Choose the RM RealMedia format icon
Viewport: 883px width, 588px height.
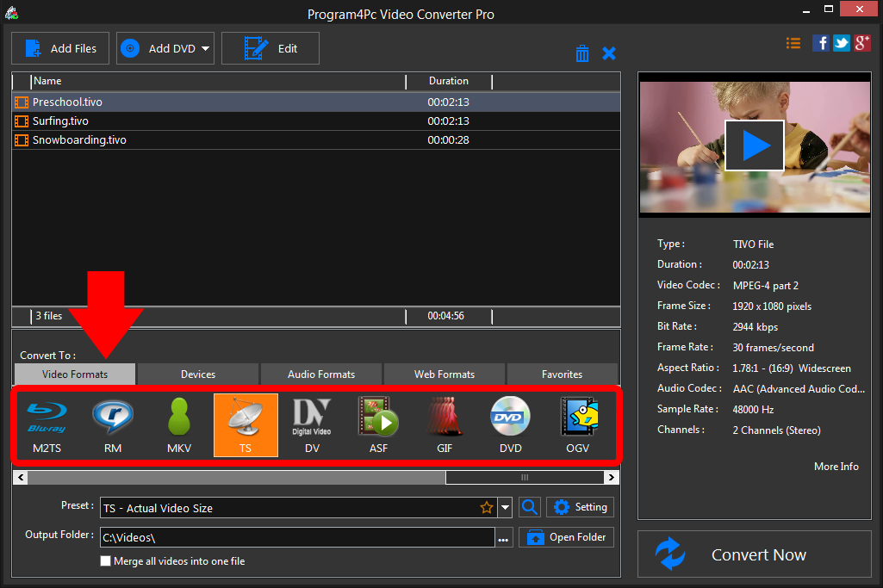(113, 424)
